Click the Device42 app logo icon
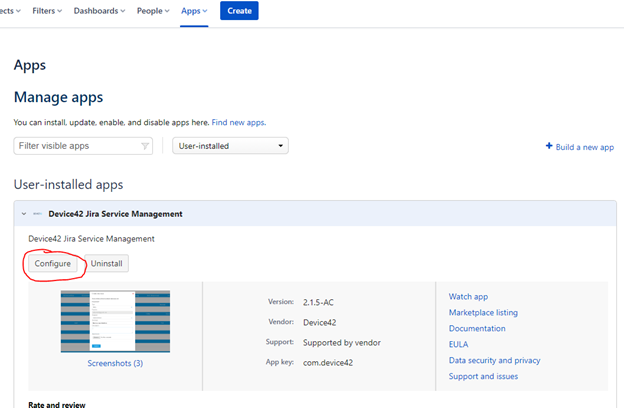 37,214
